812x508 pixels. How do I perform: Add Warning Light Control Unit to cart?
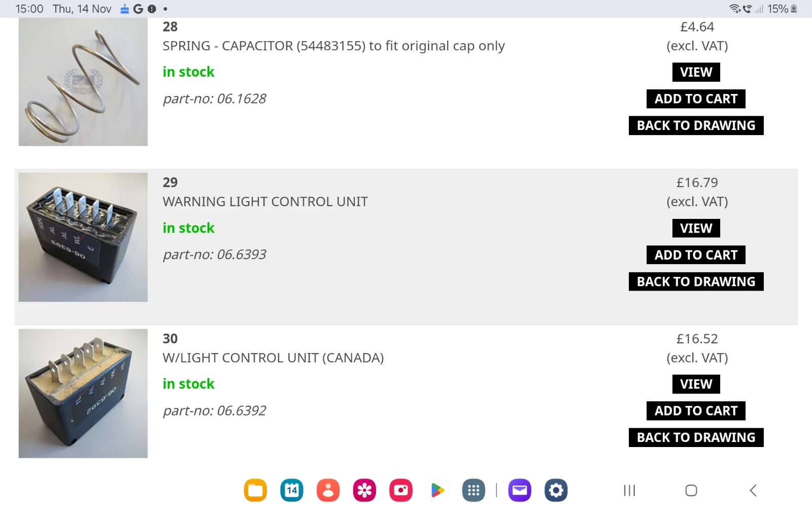coord(696,255)
